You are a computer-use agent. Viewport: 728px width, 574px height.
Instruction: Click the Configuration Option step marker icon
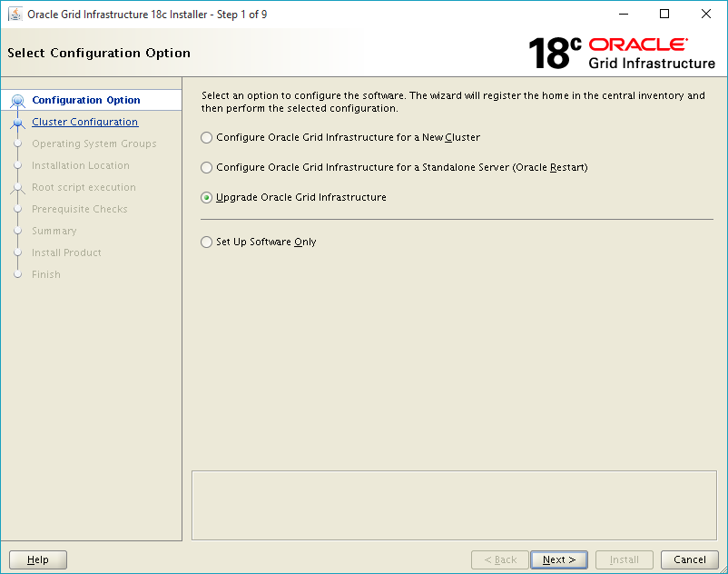click(x=17, y=100)
